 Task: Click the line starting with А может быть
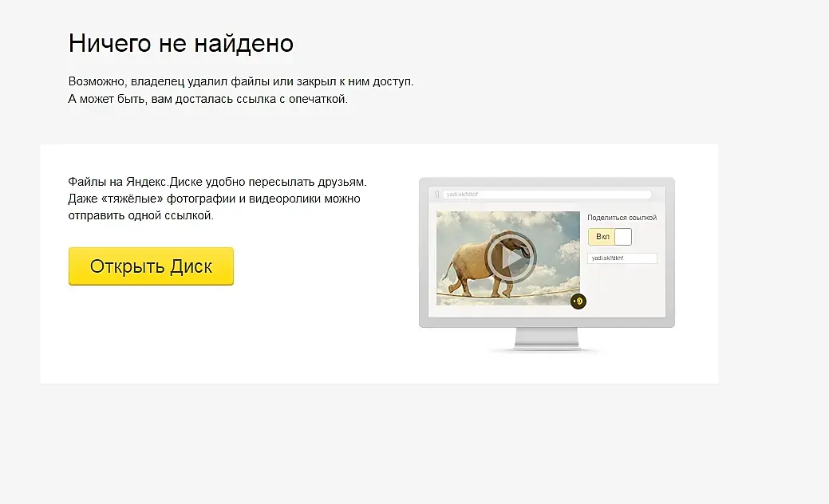207,99
